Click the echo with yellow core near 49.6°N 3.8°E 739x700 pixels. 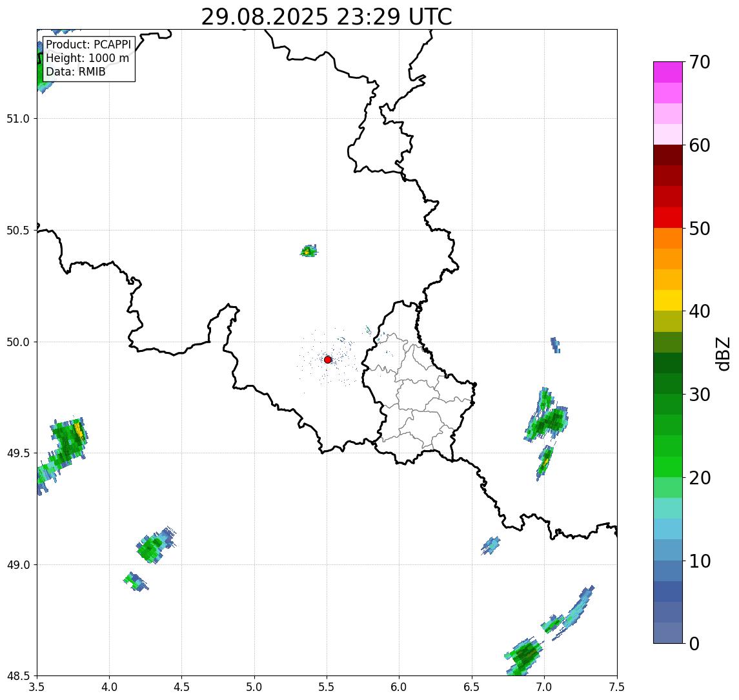(70, 440)
